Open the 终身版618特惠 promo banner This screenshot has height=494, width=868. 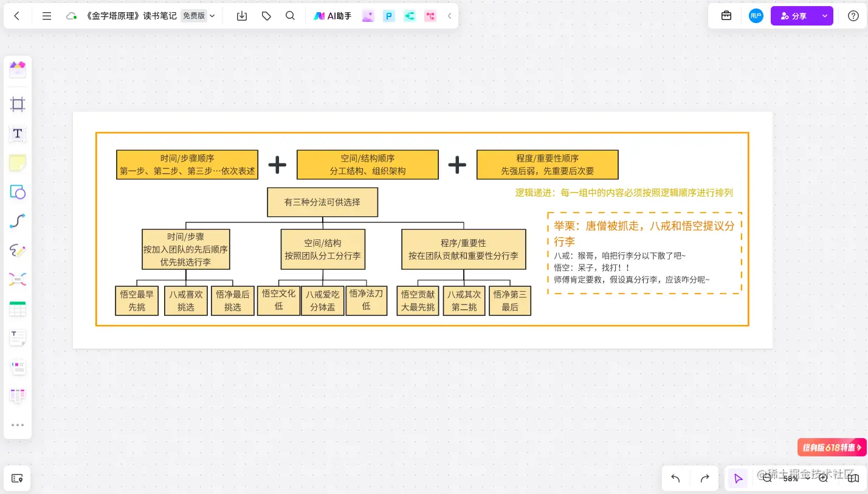click(x=832, y=447)
